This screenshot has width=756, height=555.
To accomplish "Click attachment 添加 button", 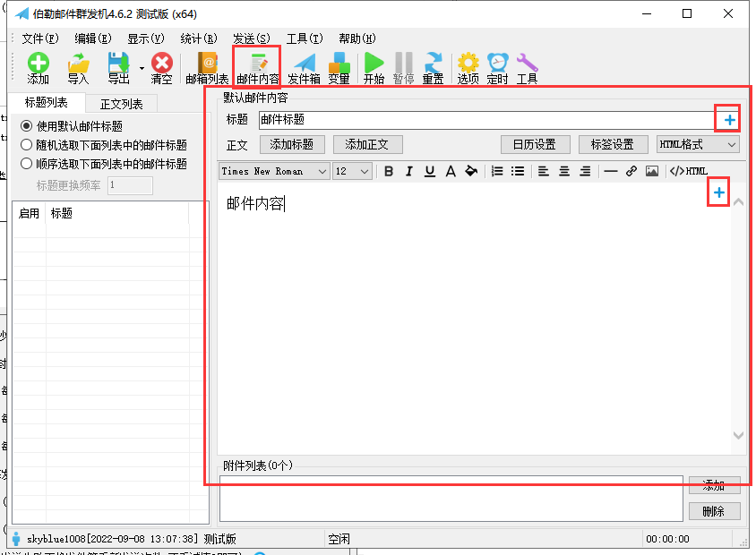I will 715,485.
